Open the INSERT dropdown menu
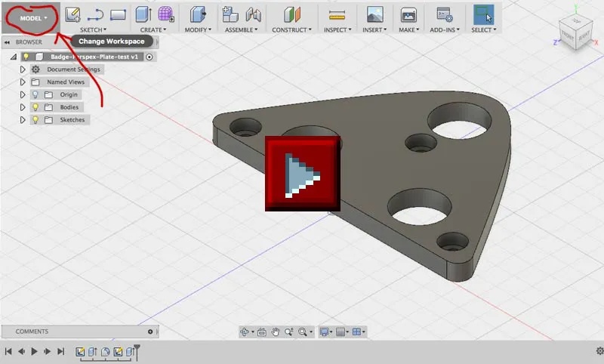Viewport: 604px width, 364px height. point(374,29)
